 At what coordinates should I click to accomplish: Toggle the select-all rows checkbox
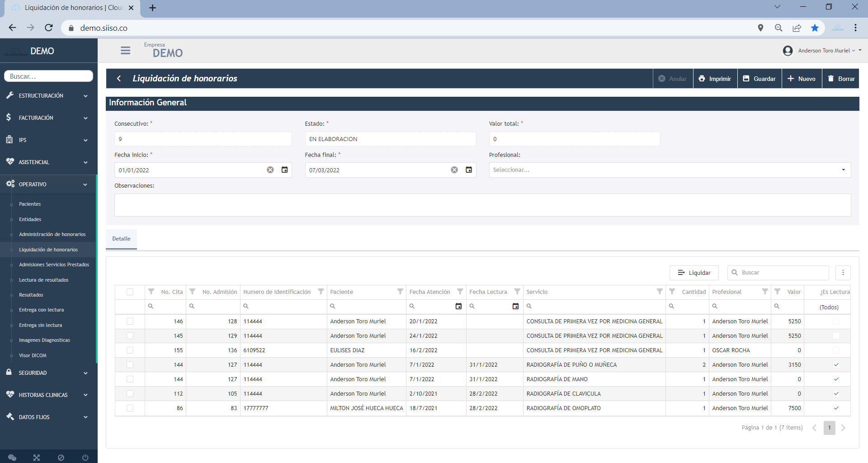coord(130,292)
